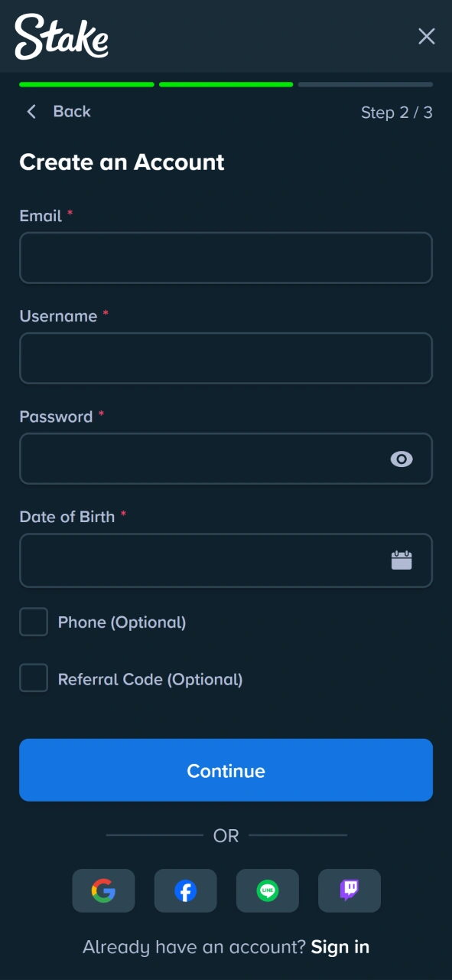Click the back chevron arrow
This screenshot has height=980, width=452.
(x=31, y=112)
